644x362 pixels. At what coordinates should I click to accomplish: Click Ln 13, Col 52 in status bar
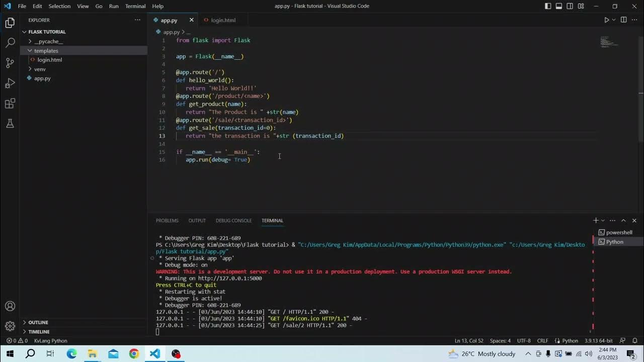(x=469, y=340)
